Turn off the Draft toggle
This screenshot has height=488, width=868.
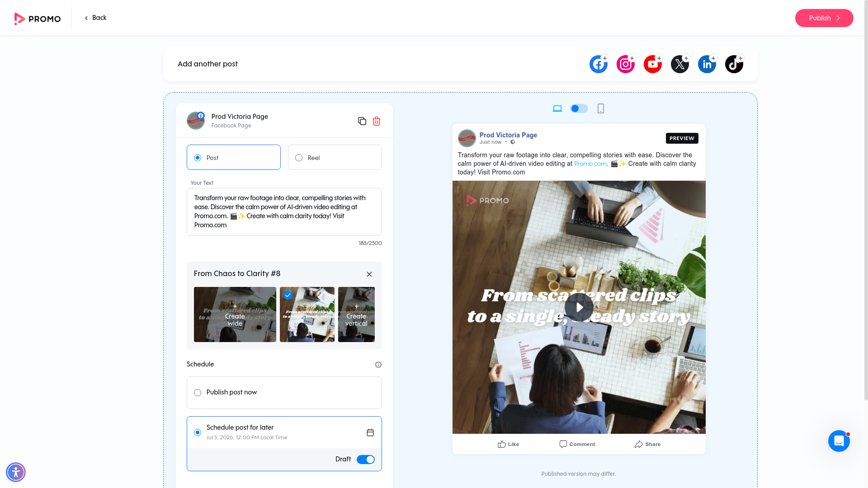[366, 460]
